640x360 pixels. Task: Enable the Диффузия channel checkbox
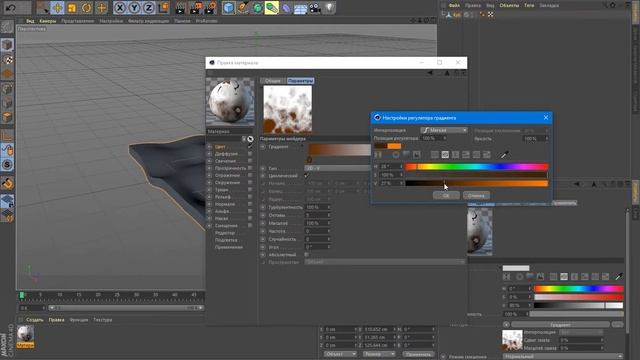(250, 154)
